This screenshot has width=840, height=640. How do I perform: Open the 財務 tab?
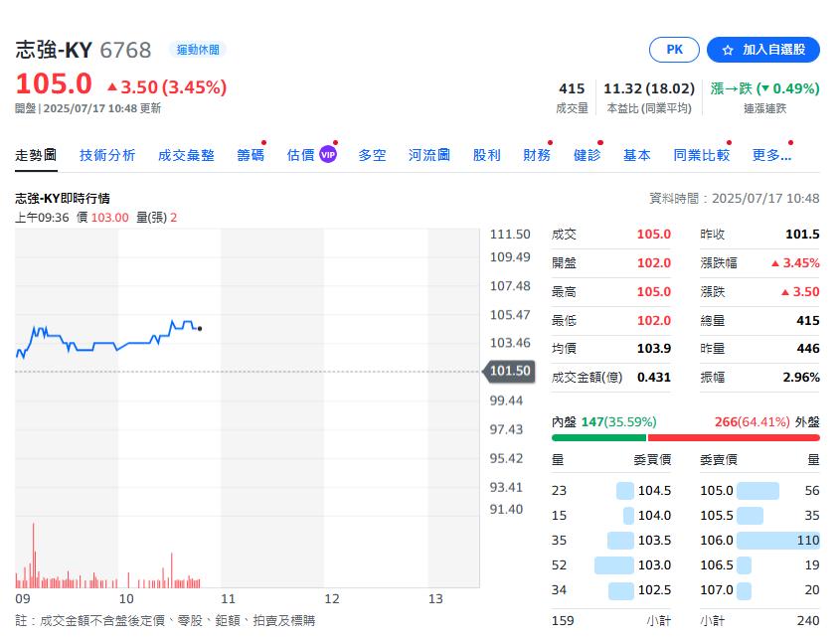point(537,155)
